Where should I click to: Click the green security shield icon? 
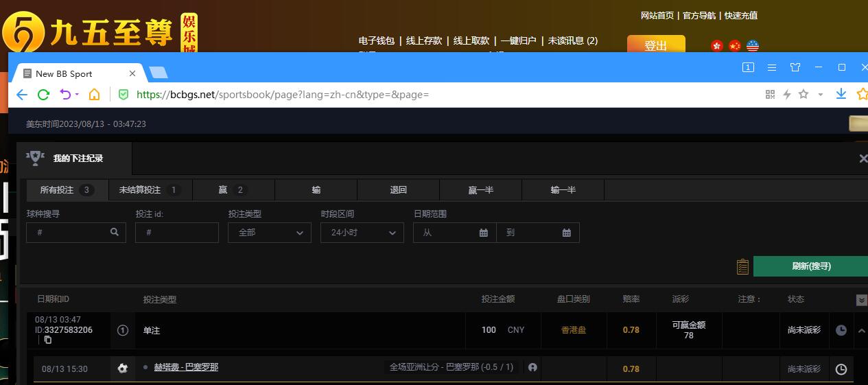click(x=124, y=95)
